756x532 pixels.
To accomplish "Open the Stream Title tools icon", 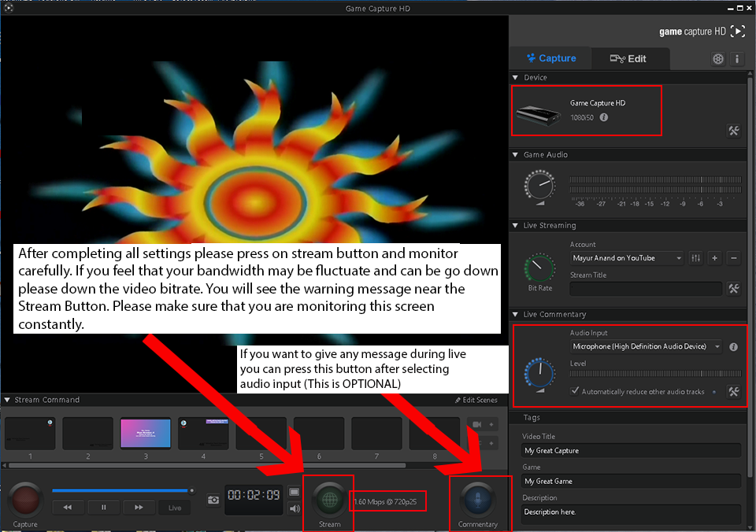I will 734,289.
